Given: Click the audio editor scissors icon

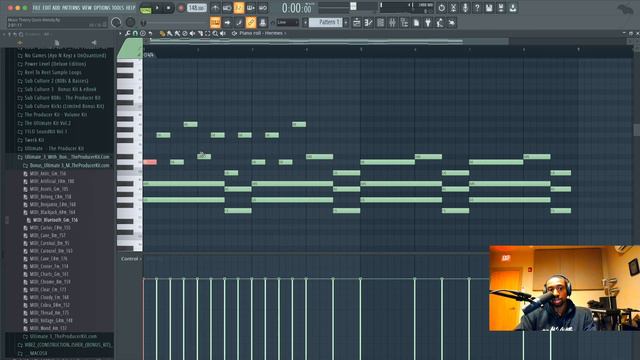Looking at the screenshot, I should pos(453,8).
